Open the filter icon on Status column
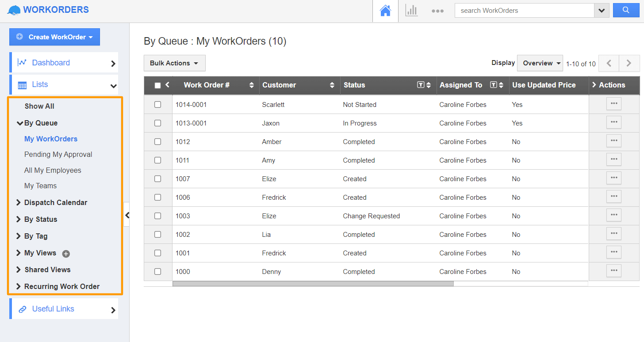This screenshot has height=342, width=644. 421,85
